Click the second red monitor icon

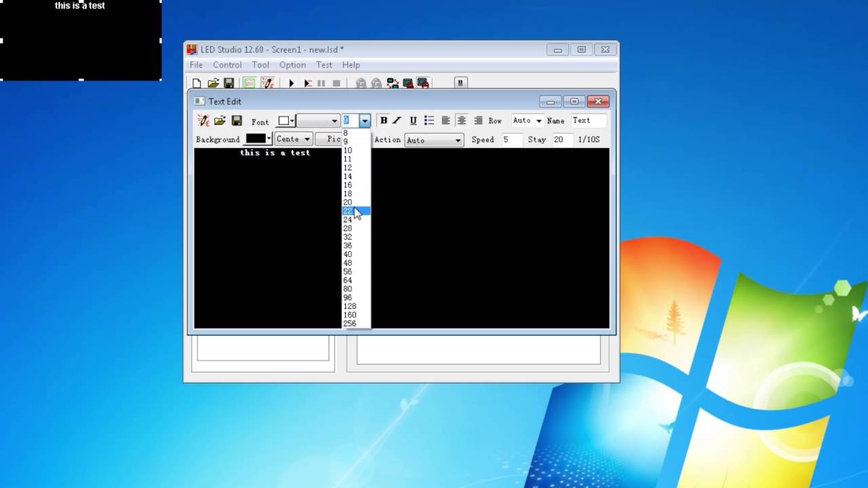coord(423,83)
